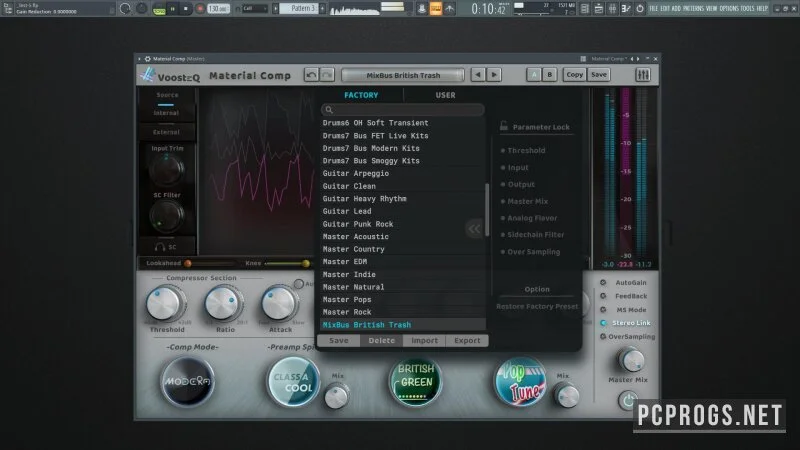Toggle AutoGain option
This screenshot has width=800, height=450.
pyautogui.click(x=603, y=283)
